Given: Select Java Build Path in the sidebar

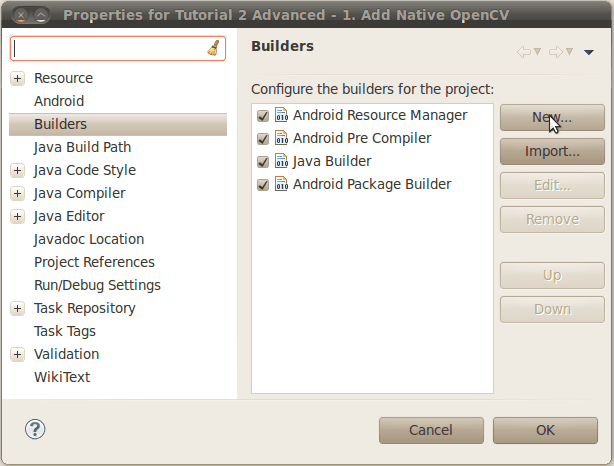Looking at the screenshot, I should point(82,147).
